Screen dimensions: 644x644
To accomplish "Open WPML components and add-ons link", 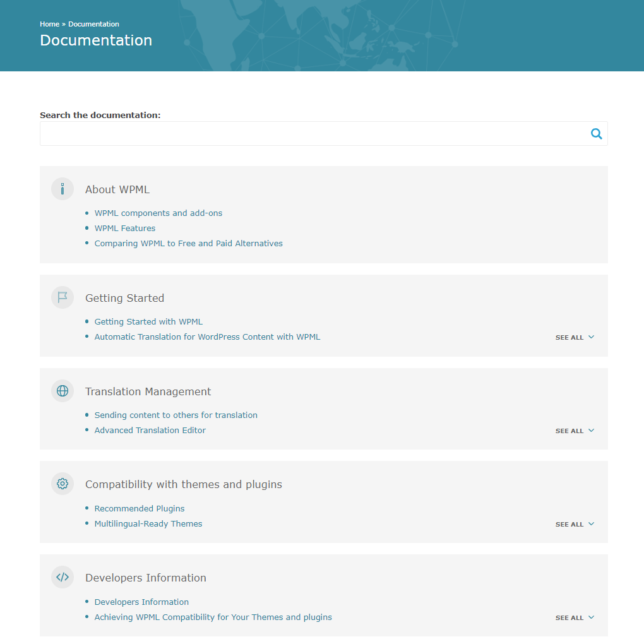I will (158, 213).
